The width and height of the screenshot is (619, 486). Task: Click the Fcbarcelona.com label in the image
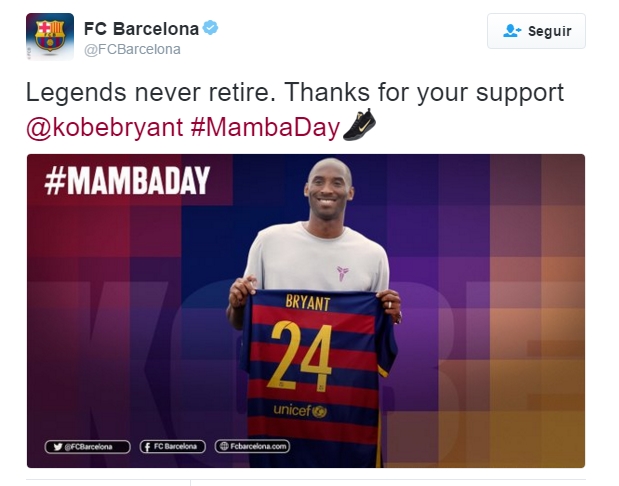(260, 446)
